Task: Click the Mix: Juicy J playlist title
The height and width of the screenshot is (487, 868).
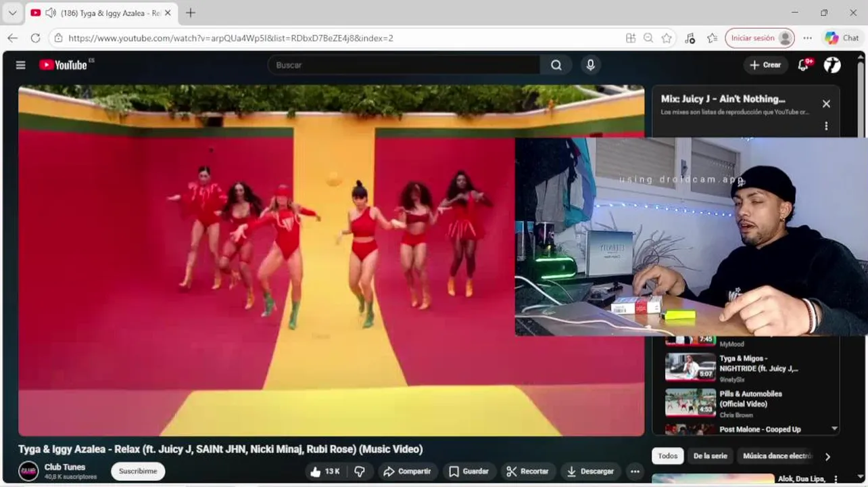Action: point(723,99)
